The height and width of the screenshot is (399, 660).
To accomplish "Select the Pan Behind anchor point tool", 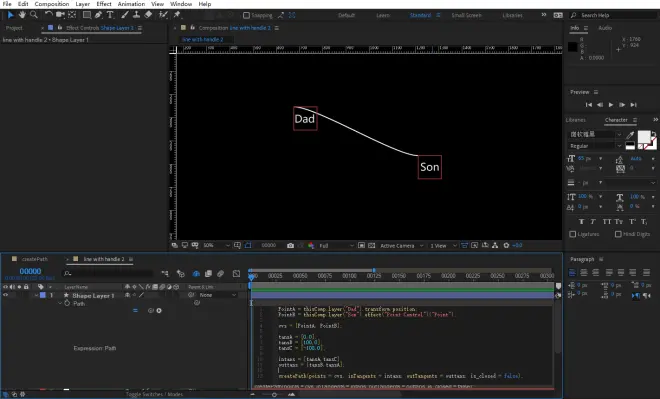I will 72,15.
